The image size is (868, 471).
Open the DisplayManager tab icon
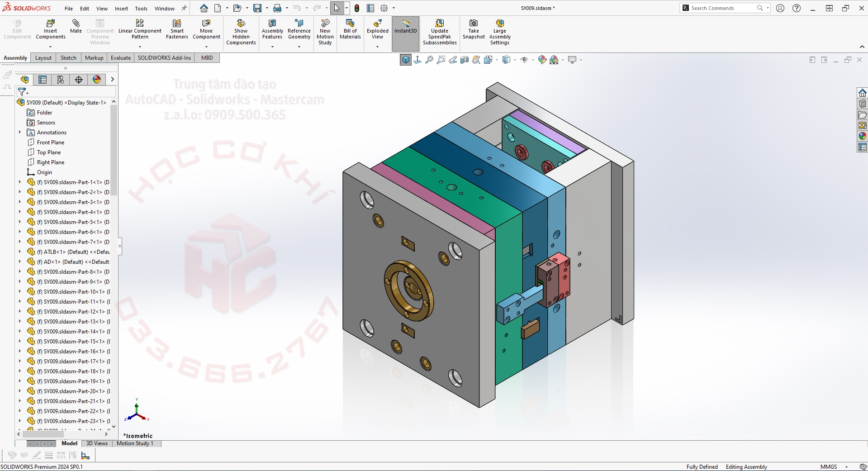click(x=97, y=80)
